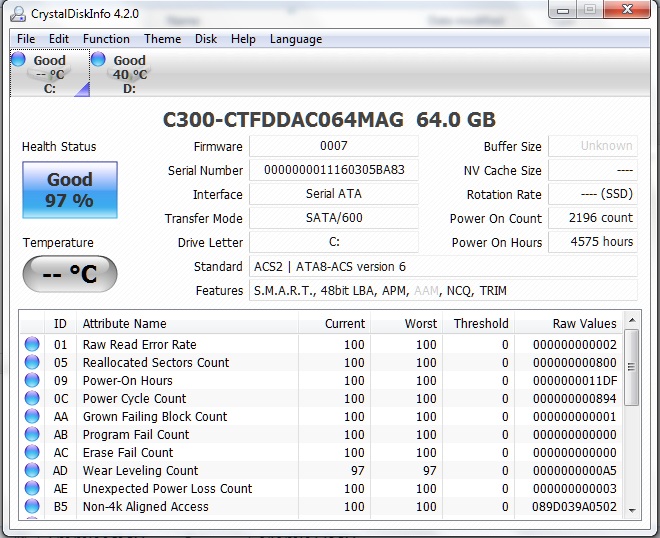Click the Attribute Name column header
Viewport: 660px width, 538px height.
click(x=187, y=323)
